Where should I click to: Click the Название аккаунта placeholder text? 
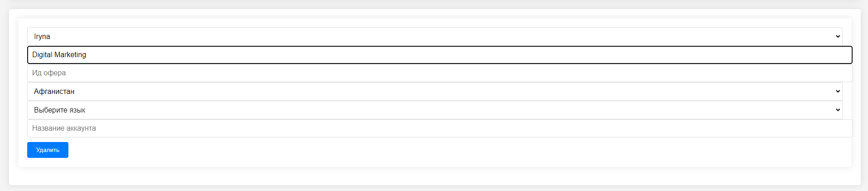click(x=64, y=128)
